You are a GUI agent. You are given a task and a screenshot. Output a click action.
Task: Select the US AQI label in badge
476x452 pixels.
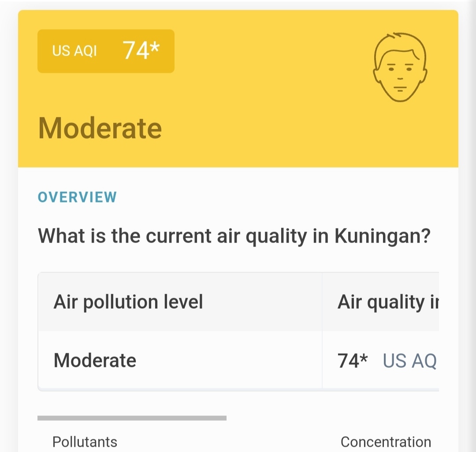74,51
